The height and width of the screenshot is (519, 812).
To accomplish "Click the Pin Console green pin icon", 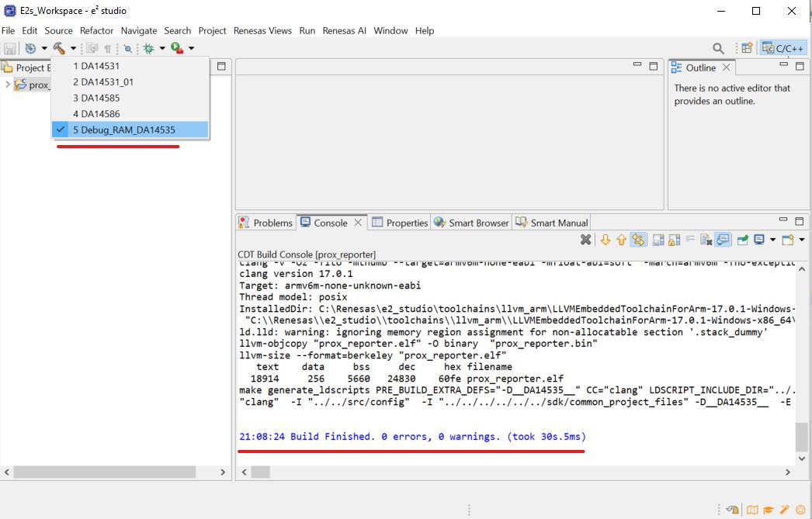I will [x=743, y=240].
